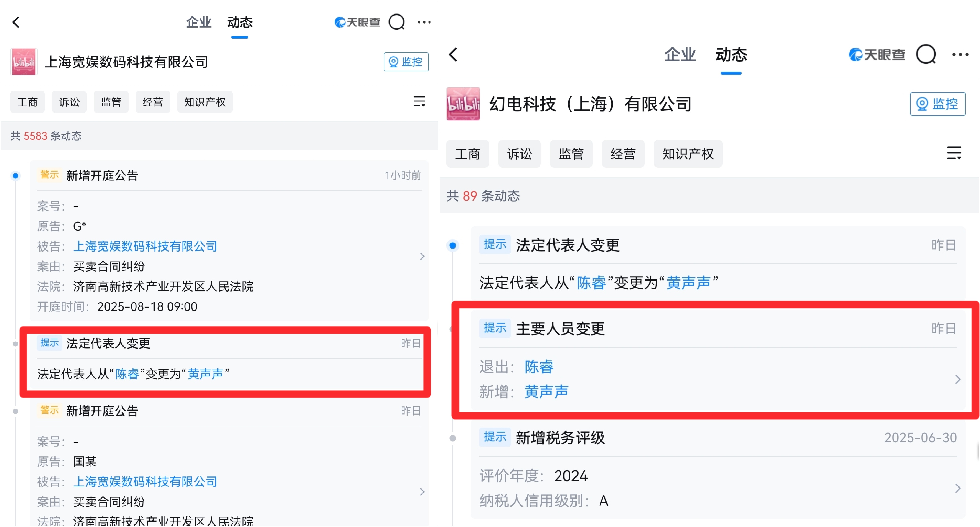This screenshot has height=527, width=980.
Task: Open filter list icon in left panel
Action: coord(419,101)
